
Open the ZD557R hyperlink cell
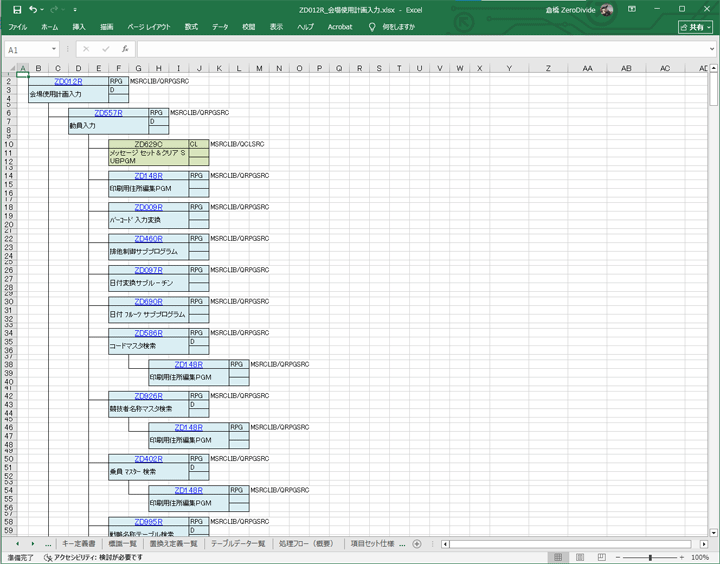click(x=108, y=113)
